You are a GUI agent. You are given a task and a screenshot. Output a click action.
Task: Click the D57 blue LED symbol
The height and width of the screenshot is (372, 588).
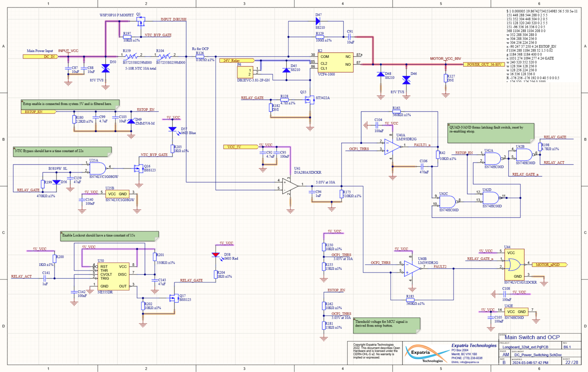[172, 129]
